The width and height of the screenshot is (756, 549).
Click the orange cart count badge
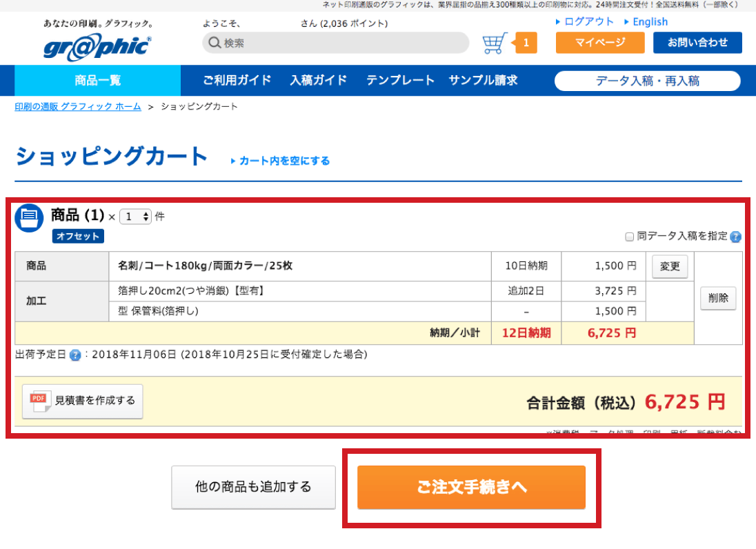pyautogui.click(x=525, y=43)
